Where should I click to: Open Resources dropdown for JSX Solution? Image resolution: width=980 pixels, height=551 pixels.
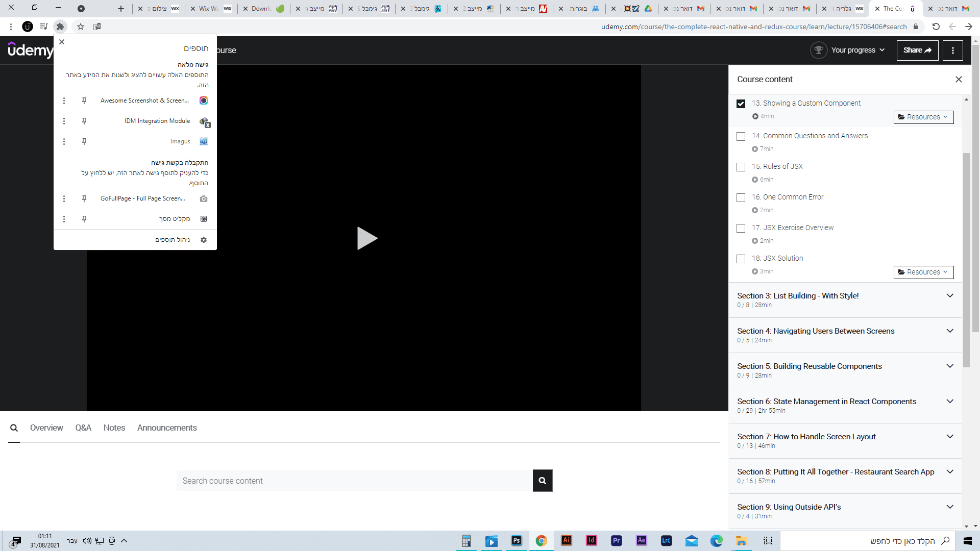tap(923, 272)
